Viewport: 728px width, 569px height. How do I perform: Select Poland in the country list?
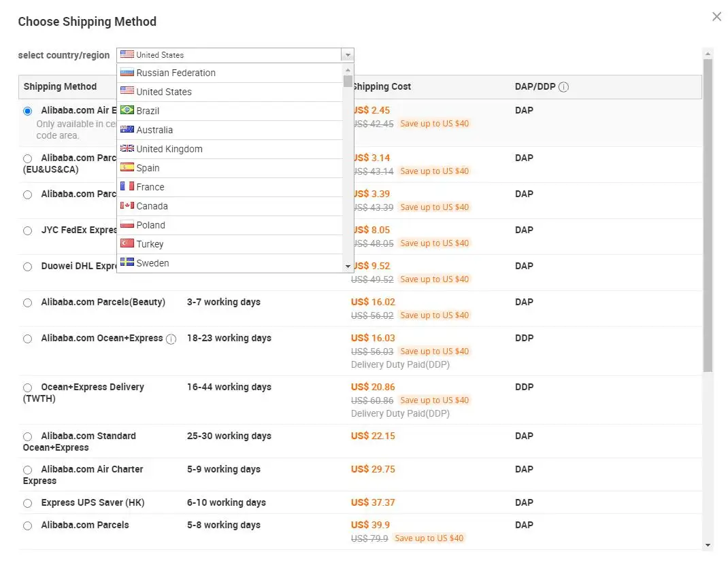[x=150, y=225]
